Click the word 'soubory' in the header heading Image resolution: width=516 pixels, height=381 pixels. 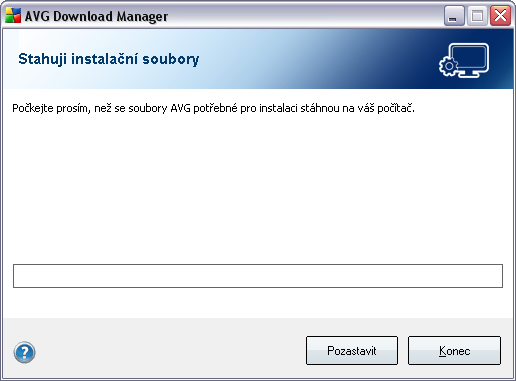(x=171, y=59)
